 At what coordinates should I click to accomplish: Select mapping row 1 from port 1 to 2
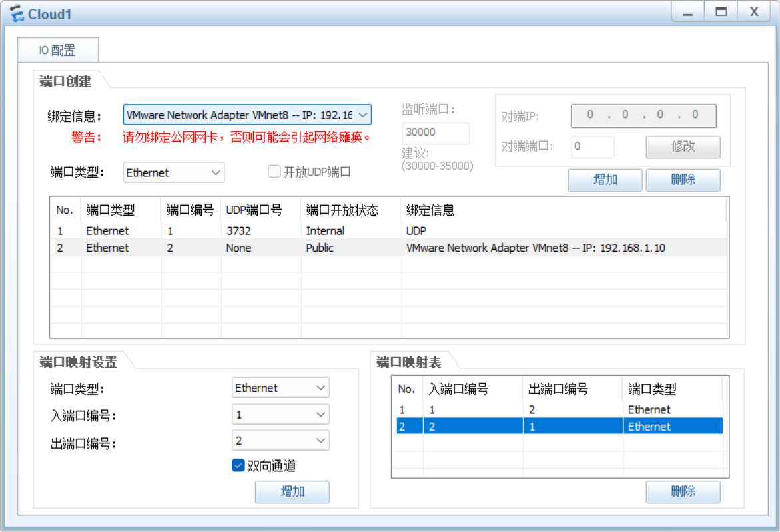pos(559,409)
